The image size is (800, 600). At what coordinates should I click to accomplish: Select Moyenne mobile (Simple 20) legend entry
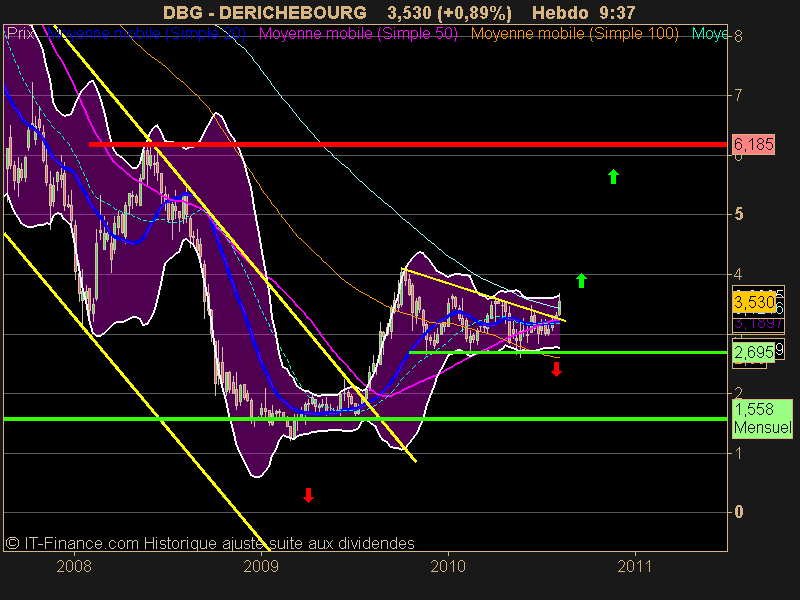[x=146, y=34]
